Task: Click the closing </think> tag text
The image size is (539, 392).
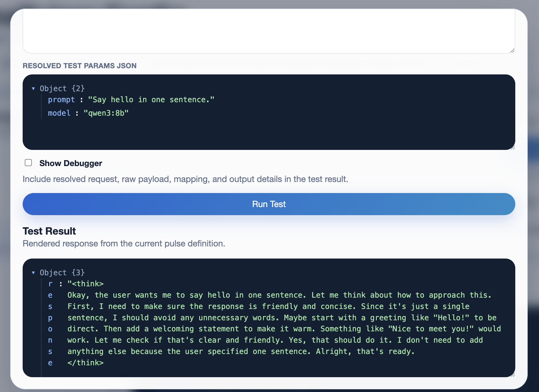Action: (x=85, y=363)
